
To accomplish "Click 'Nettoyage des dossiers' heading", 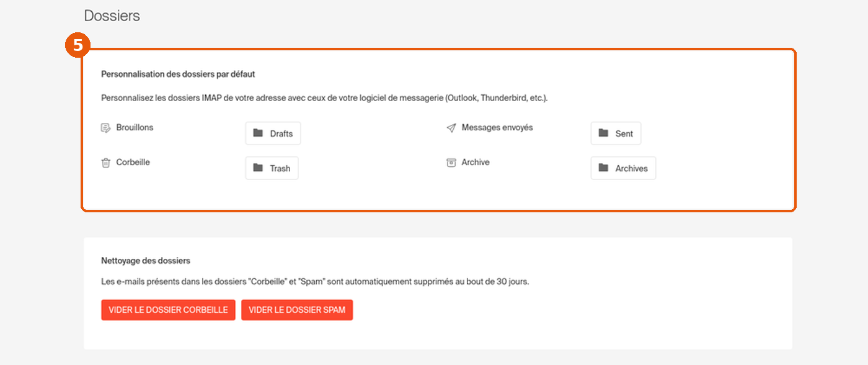I will click(146, 261).
